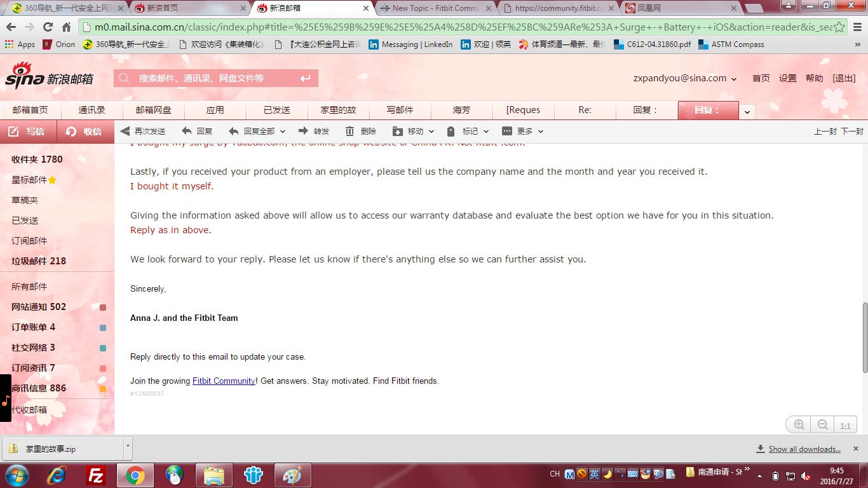Click the zoom in magnifier icon

tap(799, 425)
